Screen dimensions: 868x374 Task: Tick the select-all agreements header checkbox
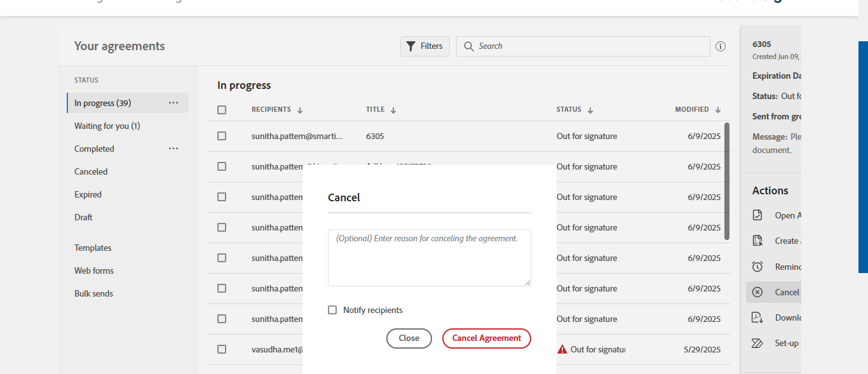point(222,110)
